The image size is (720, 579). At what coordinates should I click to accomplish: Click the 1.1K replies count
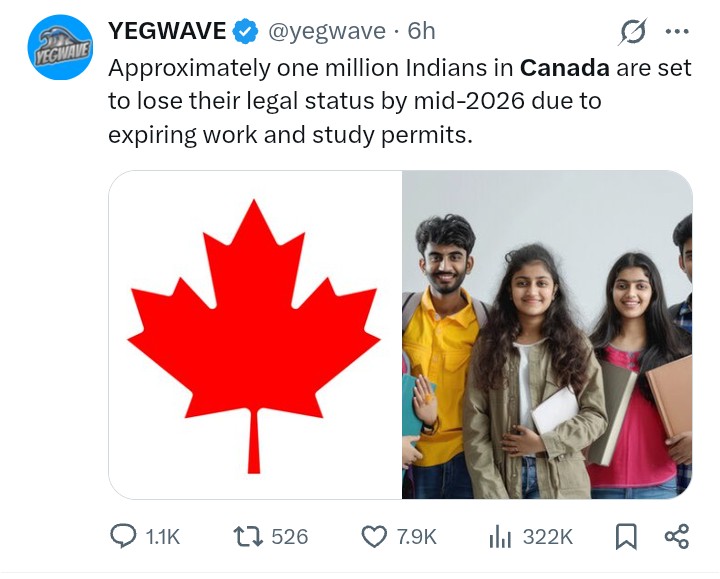point(163,537)
